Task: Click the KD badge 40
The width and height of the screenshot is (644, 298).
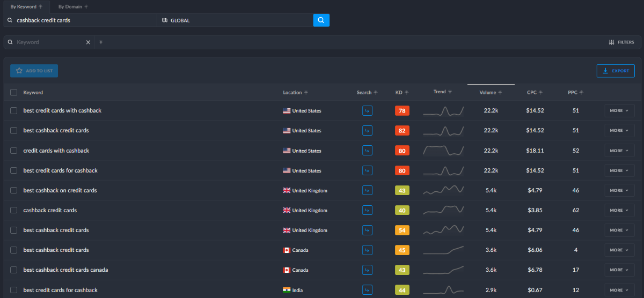Action: click(402, 211)
